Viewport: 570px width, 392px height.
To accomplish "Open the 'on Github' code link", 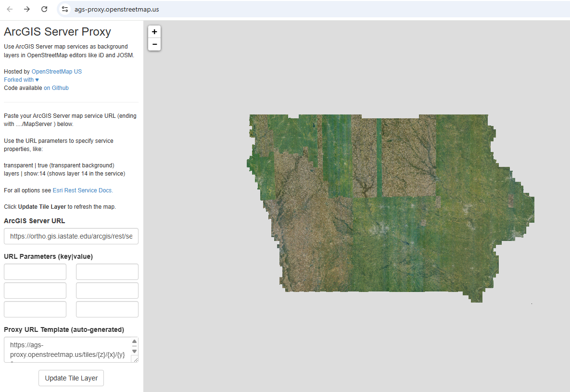I will [56, 88].
